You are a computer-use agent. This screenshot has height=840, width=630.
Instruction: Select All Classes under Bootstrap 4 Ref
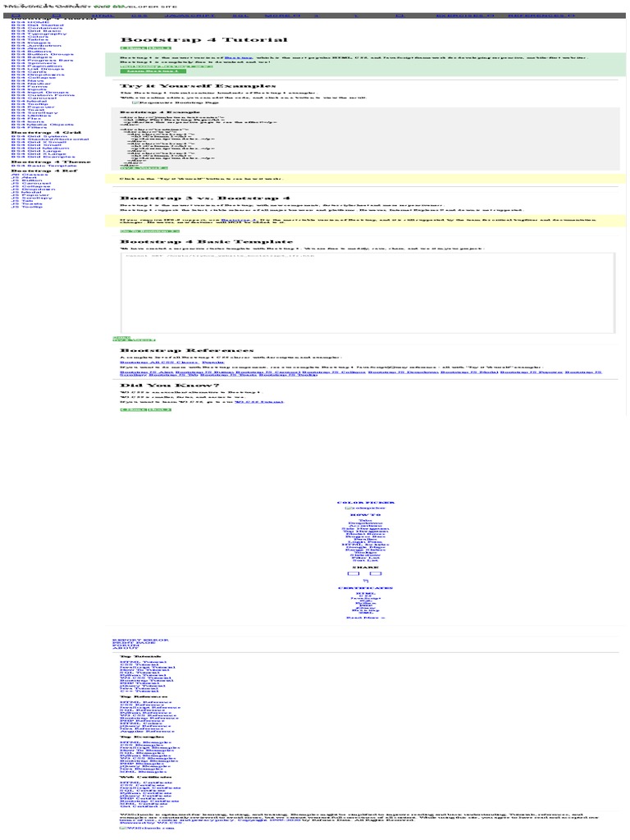click(x=30, y=175)
